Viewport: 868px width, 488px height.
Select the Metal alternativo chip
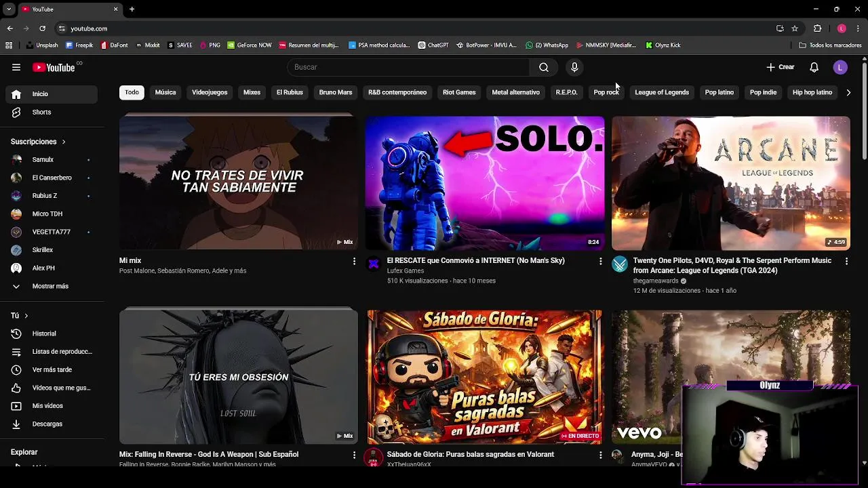pos(516,92)
